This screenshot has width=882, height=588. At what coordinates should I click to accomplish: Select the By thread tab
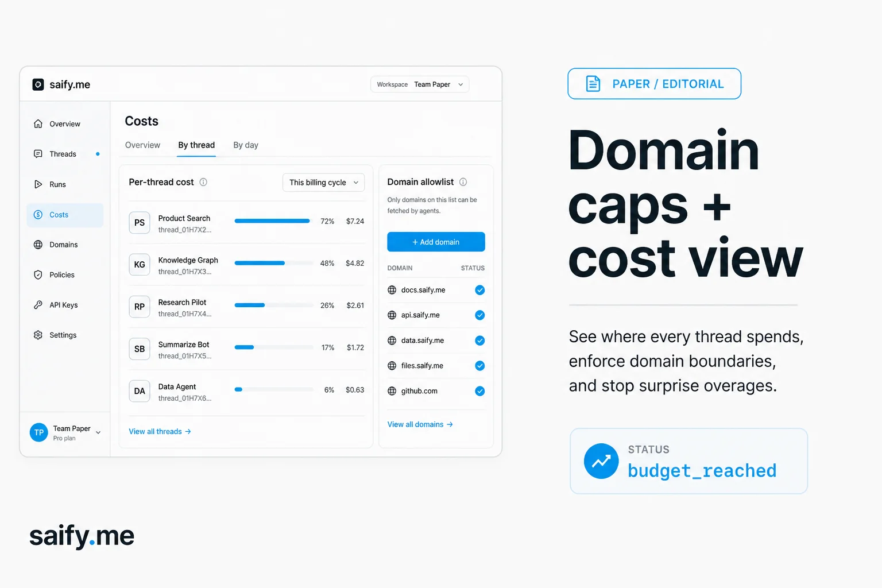point(196,145)
